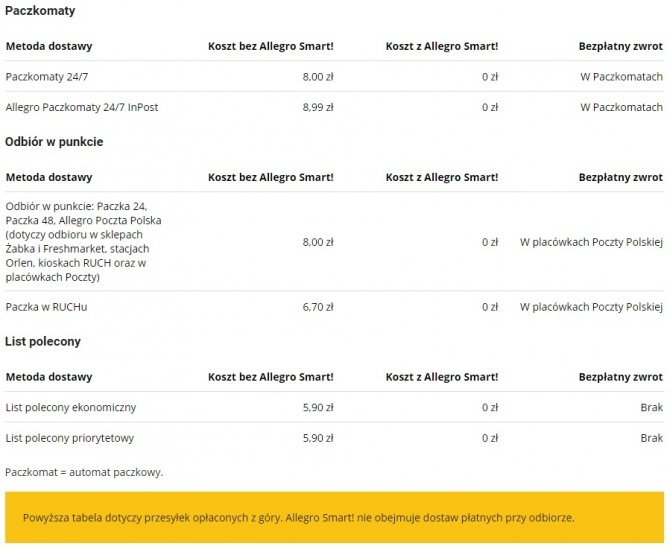Select "Metoda dostawy" header in Paczkomaty table
The width and height of the screenshot is (670, 549).
point(49,46)
